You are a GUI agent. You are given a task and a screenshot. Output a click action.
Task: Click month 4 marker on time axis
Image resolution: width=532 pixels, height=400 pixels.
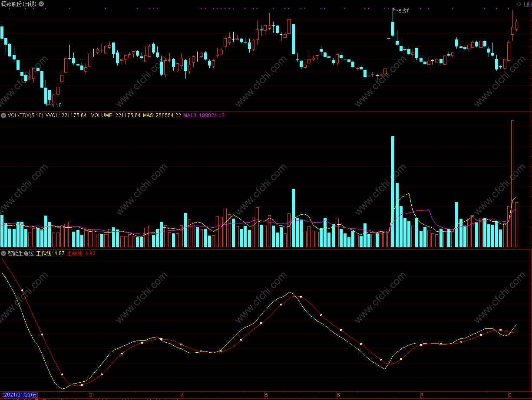click(x=183, y=395)
